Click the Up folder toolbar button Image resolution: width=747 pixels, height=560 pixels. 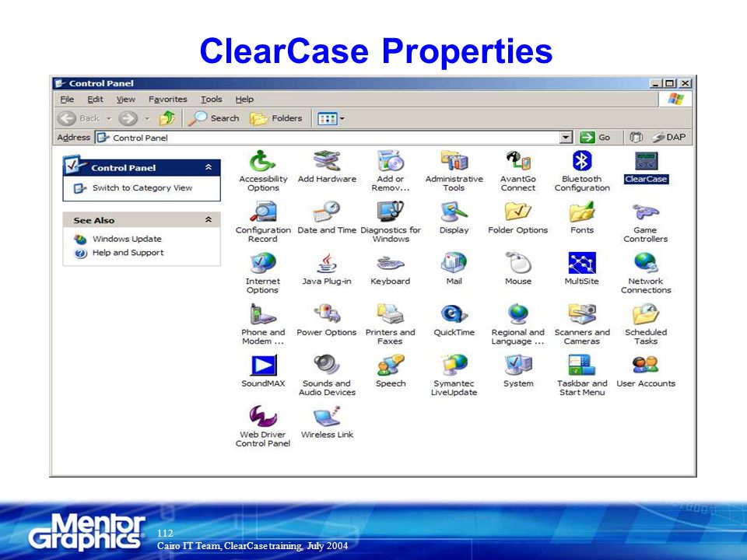coord(167,118)
